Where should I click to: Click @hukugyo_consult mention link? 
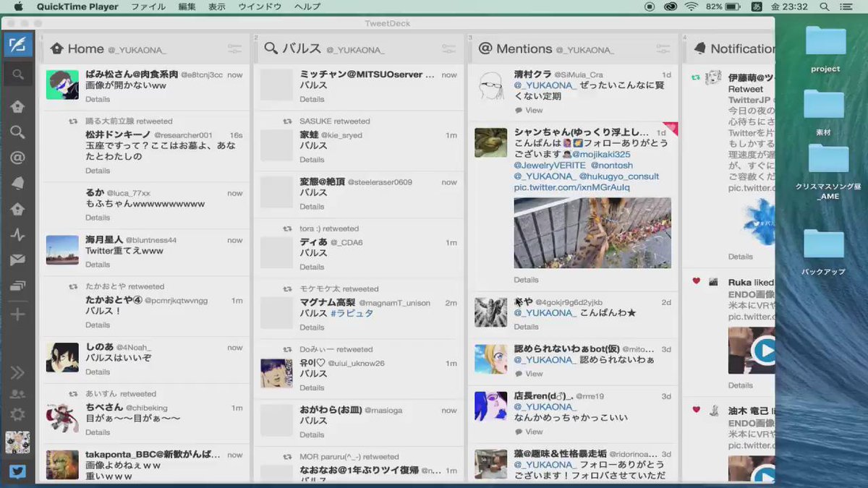coord(619,176)
